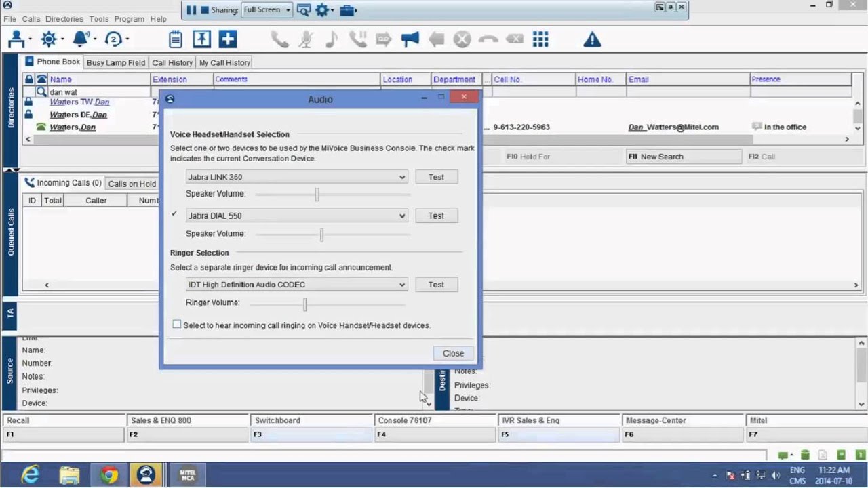The image size is (868, 488).
Task: Click the muted microphone icon
Action: coord(306,39)
